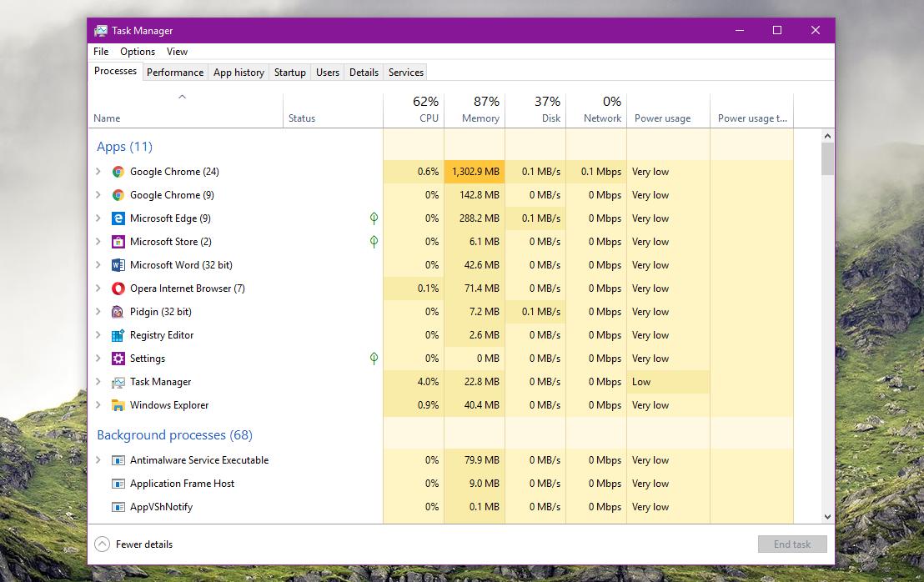Expand the Registry Editor entry
This screenshot has width=924, height=582.
98,334
